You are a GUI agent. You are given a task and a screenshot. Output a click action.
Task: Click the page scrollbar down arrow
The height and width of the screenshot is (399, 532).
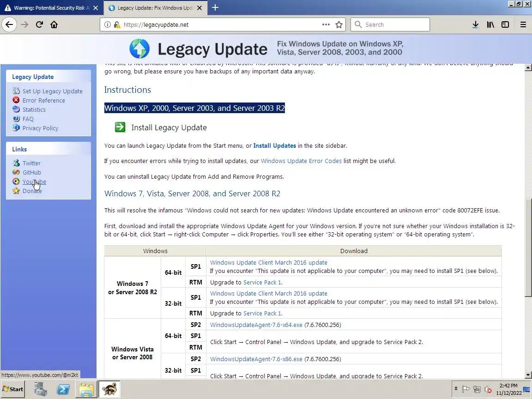pos(528,375)
